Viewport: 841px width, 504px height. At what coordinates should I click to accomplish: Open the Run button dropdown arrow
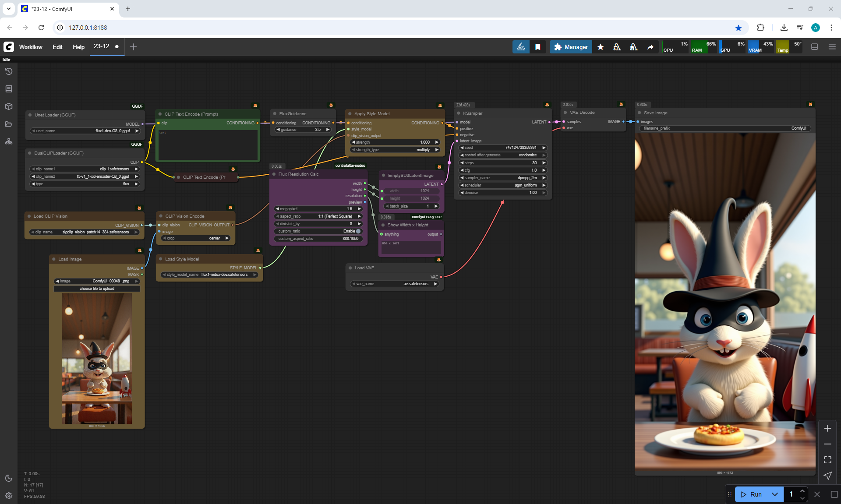coord(774,494)
